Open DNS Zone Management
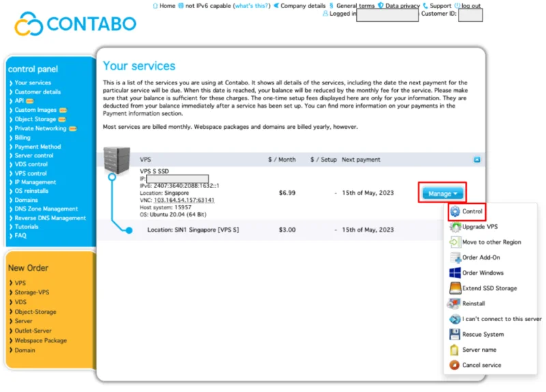Screen dimensions: 546x392 46,209
